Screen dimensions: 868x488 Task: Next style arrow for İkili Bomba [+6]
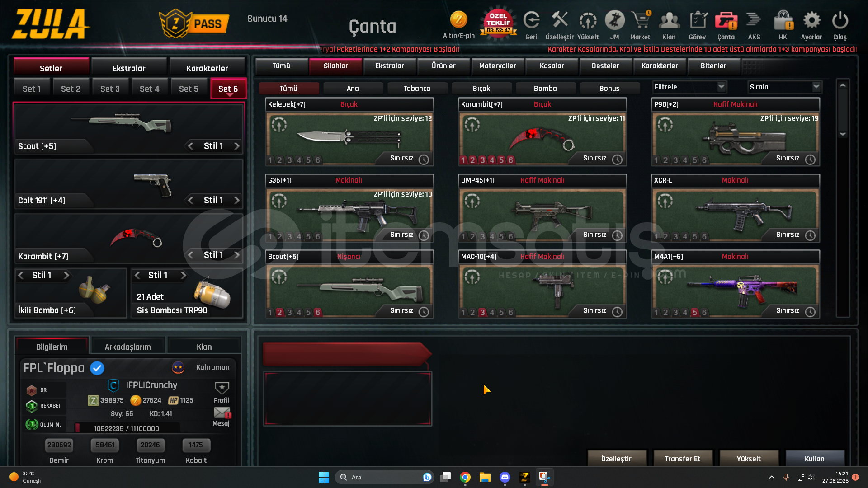[x=66, y=275]
